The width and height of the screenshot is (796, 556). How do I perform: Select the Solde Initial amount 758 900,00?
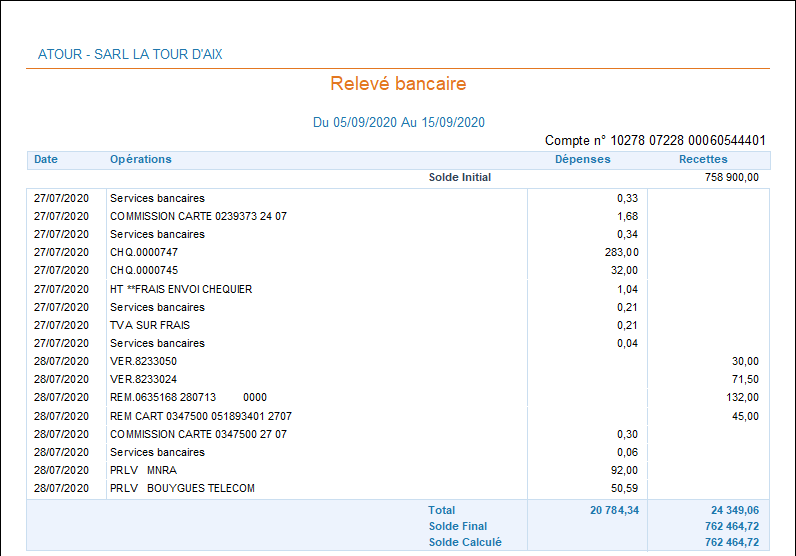pyautogui.click(x=731, y=178)
